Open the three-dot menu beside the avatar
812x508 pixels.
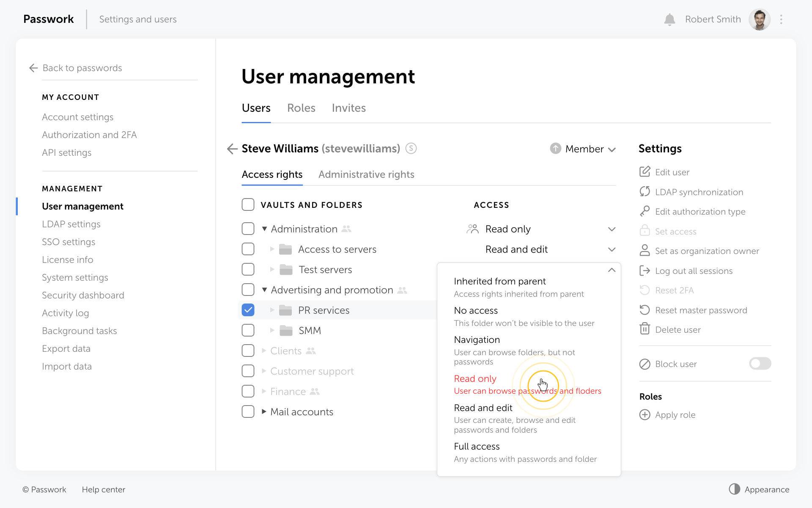point(781,19)
